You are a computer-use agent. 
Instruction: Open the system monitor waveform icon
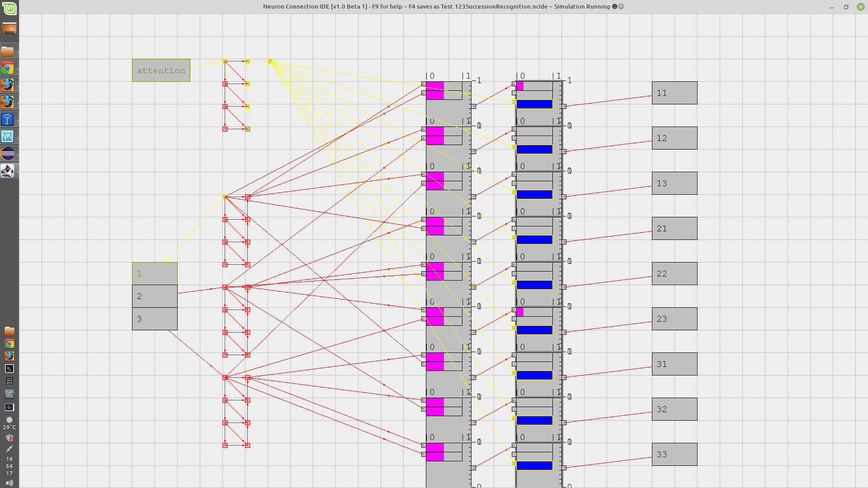[8, 136]
